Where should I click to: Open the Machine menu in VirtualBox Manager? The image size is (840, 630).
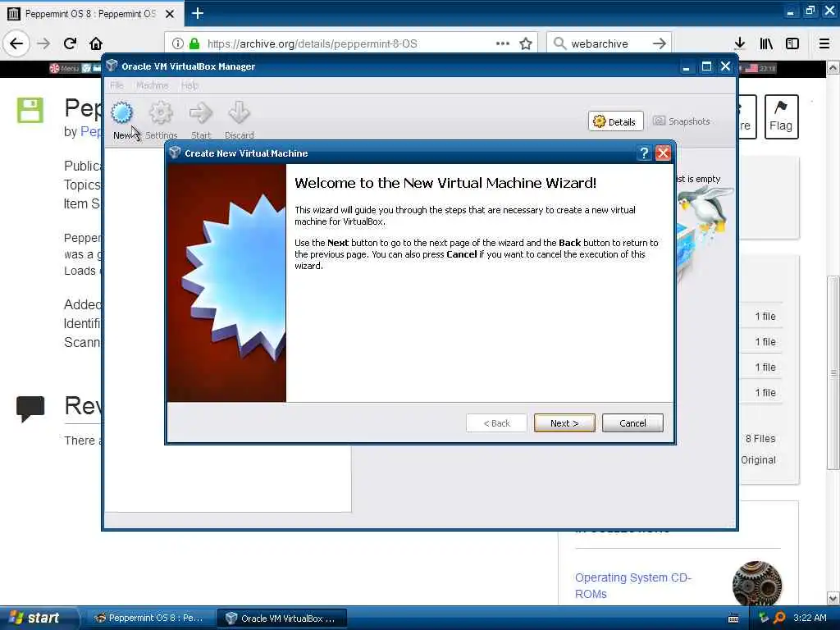pos(152,85)
